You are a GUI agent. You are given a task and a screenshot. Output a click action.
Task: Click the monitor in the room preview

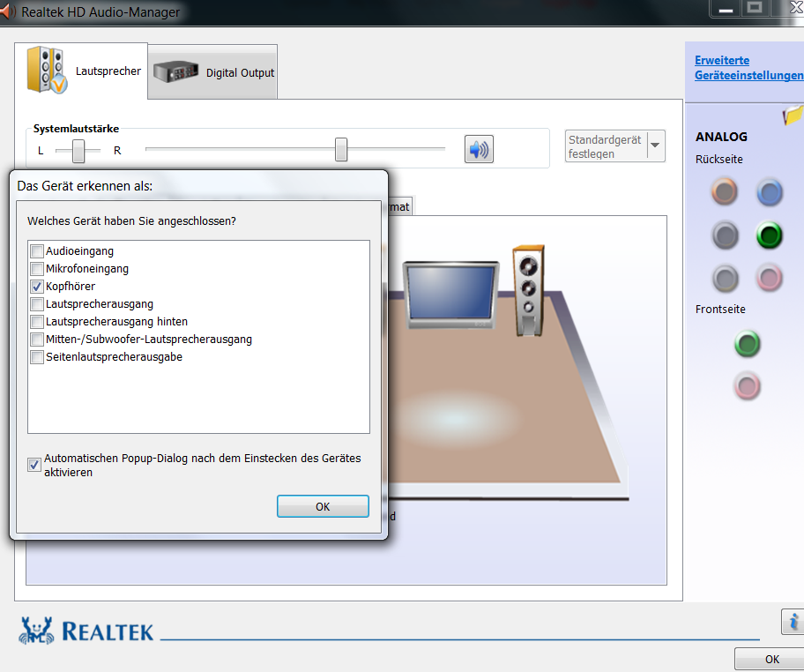(x=450, y=295)
